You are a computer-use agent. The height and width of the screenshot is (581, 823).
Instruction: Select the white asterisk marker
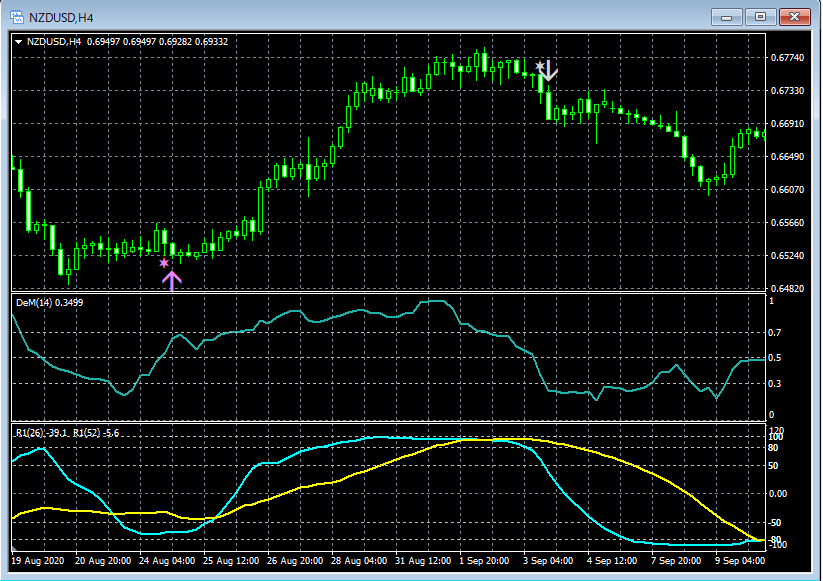[x=540, y=67]
